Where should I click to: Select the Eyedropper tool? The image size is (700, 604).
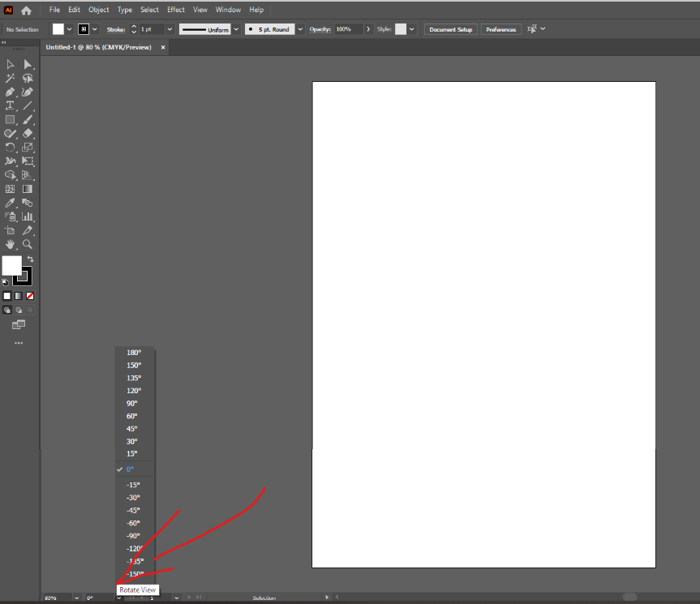tap(10, 203)
